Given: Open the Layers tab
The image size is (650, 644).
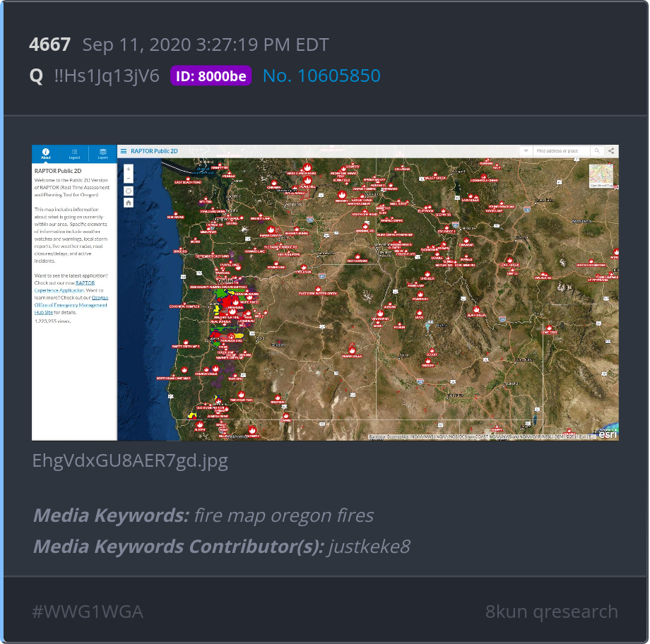Looking at the screenshot, I should 103,154.
